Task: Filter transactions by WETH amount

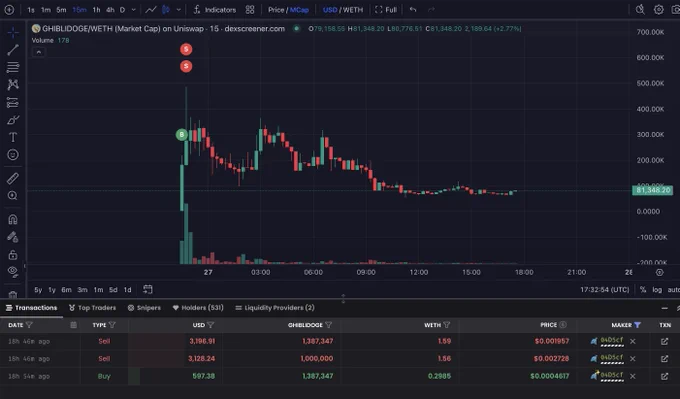Action: 447,325
